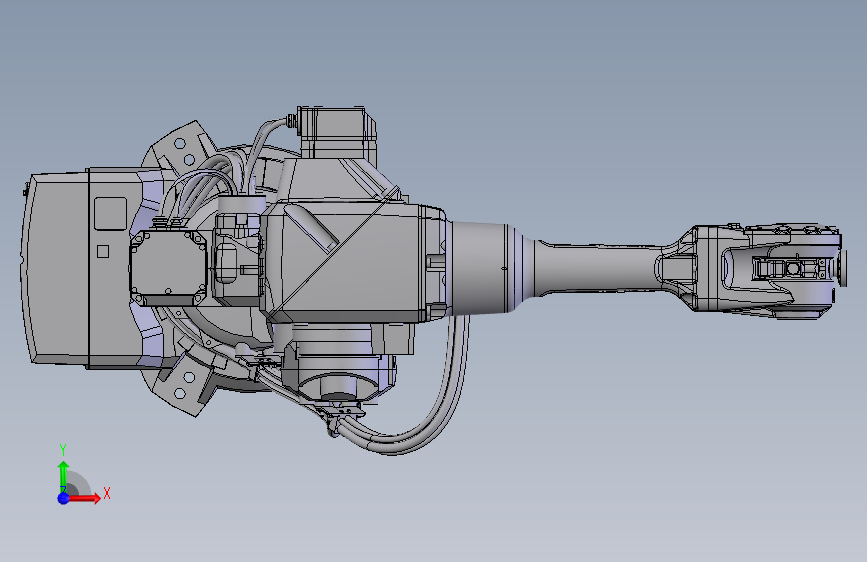Pick the long slender forearm tube
The image size is (867, 562).
(x=597, y=268)
